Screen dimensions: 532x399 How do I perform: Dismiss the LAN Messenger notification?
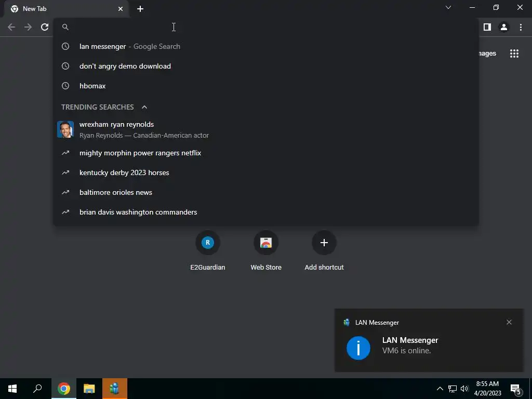509,322
